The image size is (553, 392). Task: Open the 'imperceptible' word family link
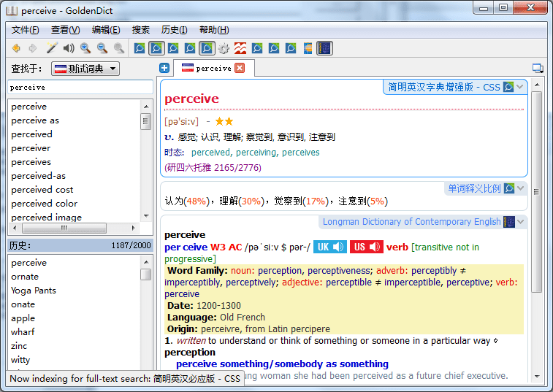412,282
